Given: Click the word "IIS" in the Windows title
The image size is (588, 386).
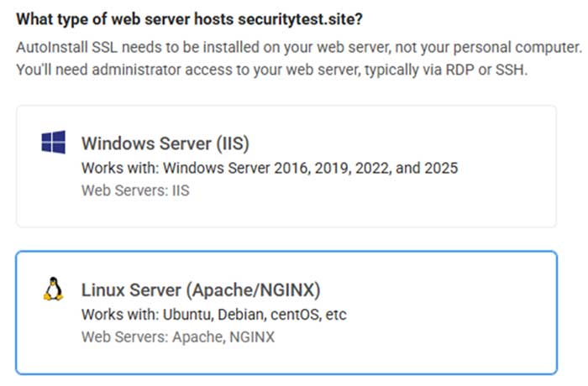Looking at the screenshot, I should (229, 143).
